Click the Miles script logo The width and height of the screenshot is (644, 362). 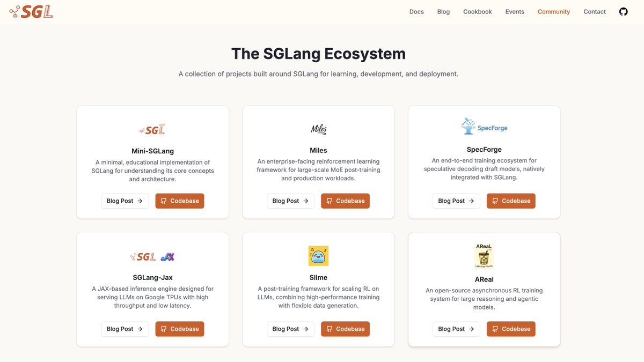pyautogui.click(x=318, y=129)
